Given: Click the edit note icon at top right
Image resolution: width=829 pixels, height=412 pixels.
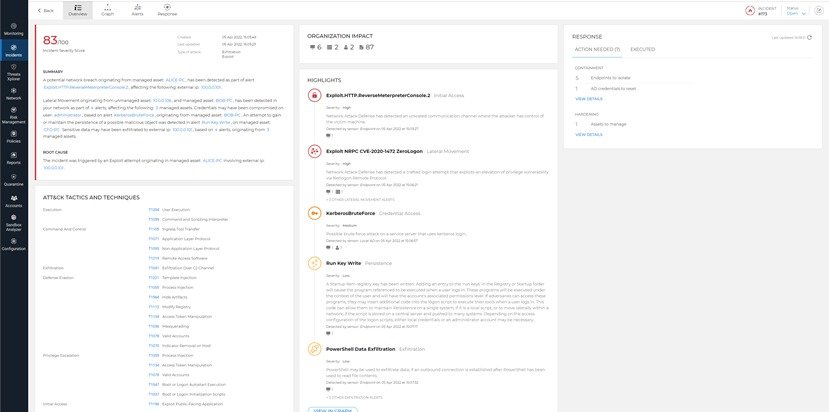Looking at the screenshot, I should [819, 11].
